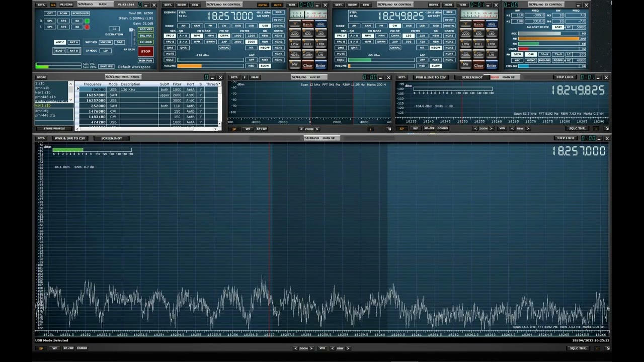Click the Enter keypad key in first RX Control
The height and width of the screenshot is (362, 644).
(320, 65)
